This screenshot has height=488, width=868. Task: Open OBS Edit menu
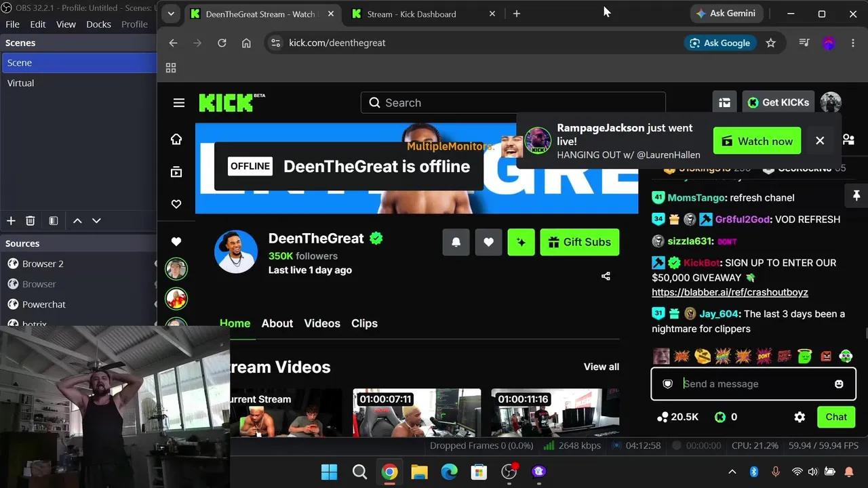(x=38, y=24)
